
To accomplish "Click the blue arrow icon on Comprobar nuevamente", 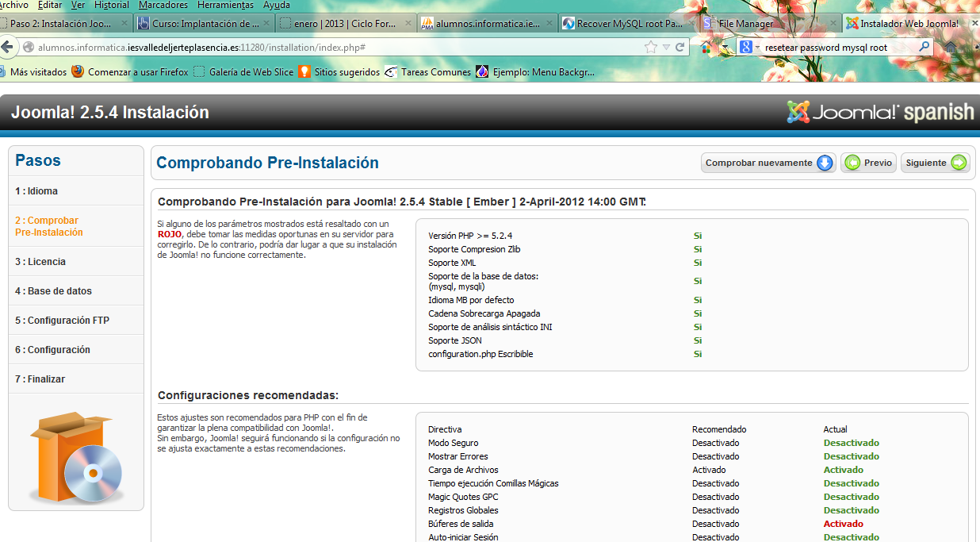I will pyautogui.click(x=825, y=163).
